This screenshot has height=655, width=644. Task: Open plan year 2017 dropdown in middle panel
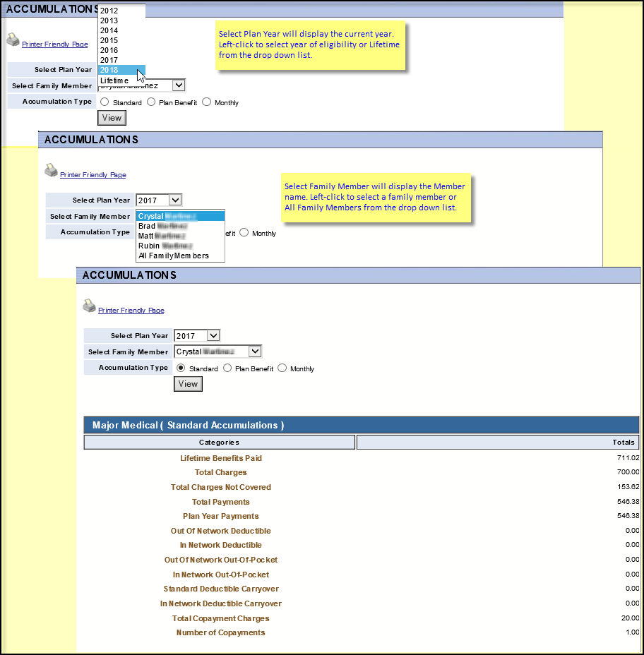click(159, 200)
